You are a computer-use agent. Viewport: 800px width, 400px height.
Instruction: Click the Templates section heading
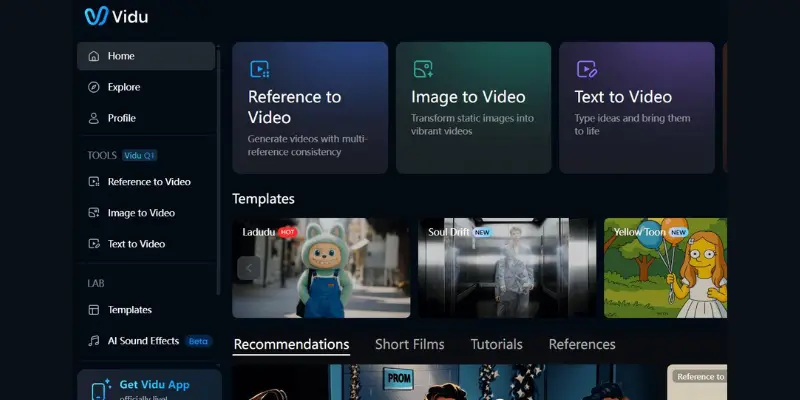(x=263, y=198)
